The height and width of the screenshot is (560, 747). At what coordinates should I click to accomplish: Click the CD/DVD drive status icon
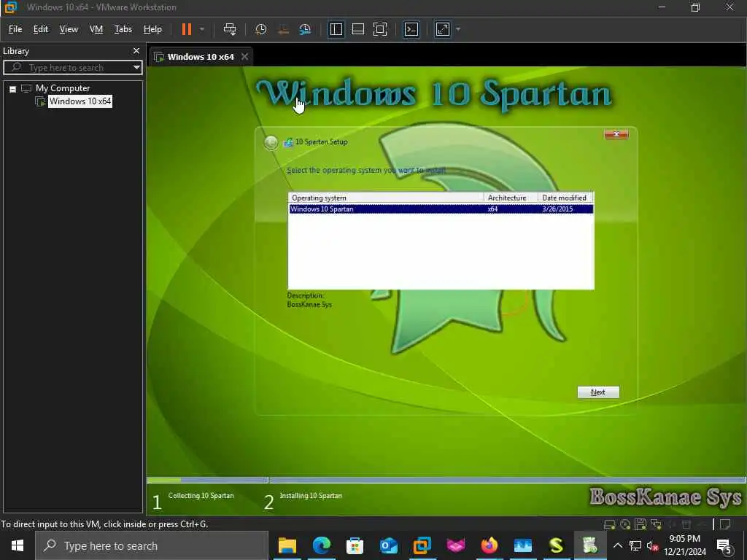point(625,525)
